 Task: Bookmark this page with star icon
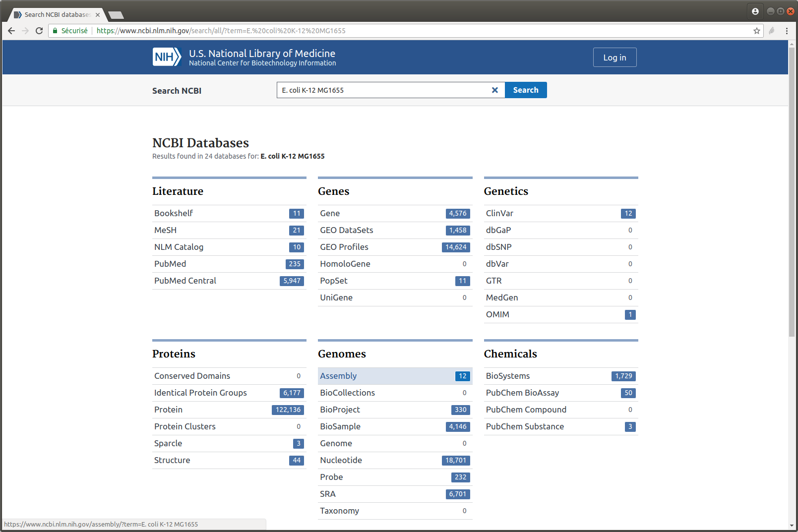tap(756, 31)
